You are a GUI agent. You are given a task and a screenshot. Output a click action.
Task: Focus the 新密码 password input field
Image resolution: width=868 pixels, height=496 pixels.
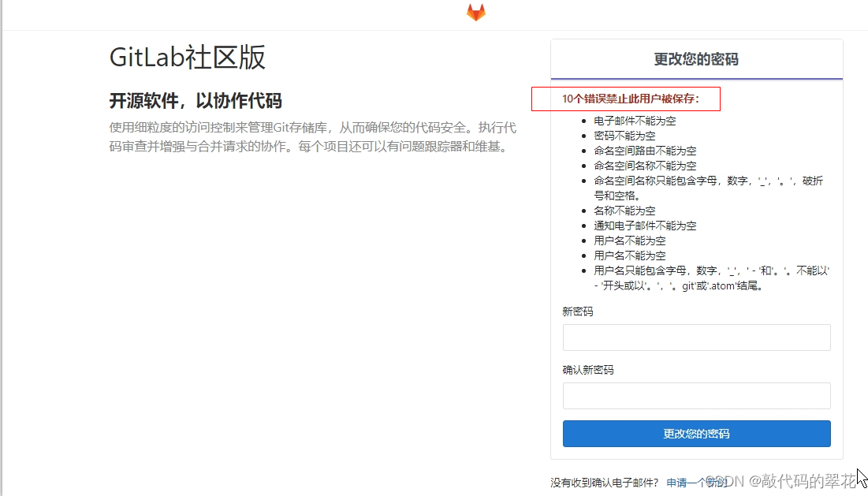click(x=696, y=338)
